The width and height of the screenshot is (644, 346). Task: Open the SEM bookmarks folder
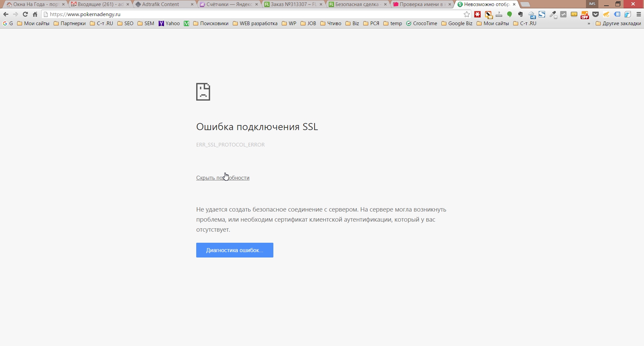point(146,23)
